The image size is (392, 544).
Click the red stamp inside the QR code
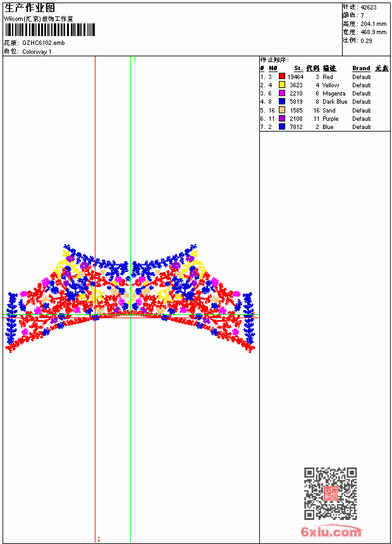[x=330, y=493]
